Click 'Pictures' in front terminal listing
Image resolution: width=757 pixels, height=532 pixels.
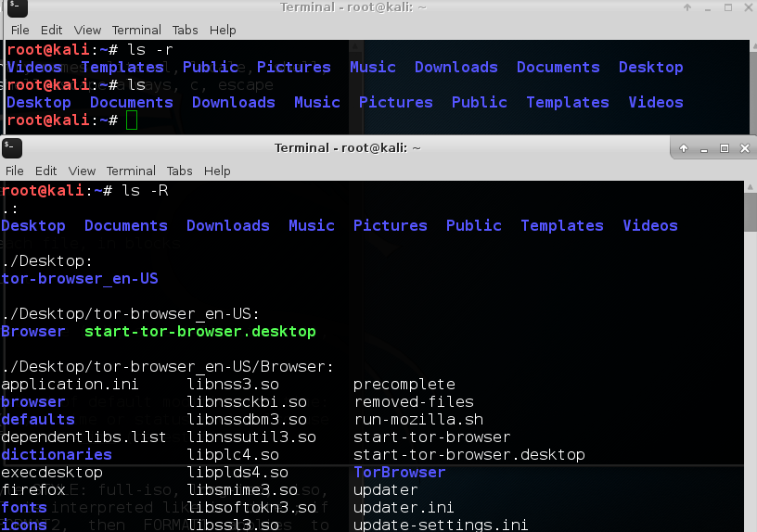(390, 226)
